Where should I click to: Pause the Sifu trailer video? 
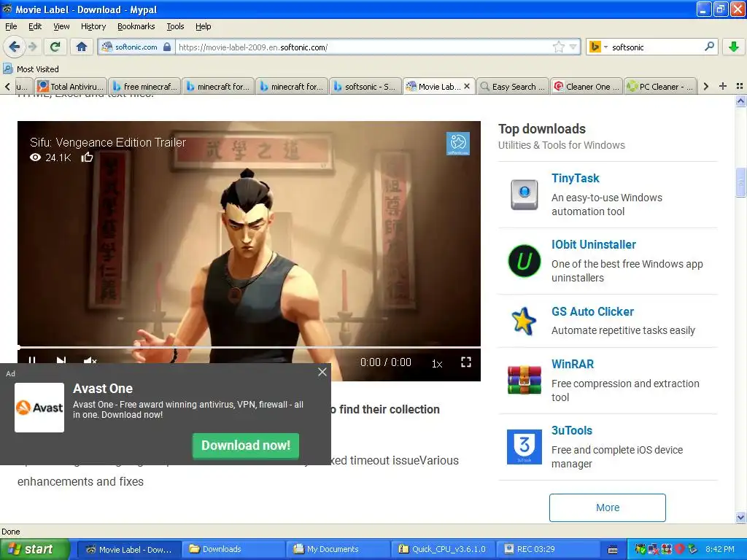pos(32,360)
